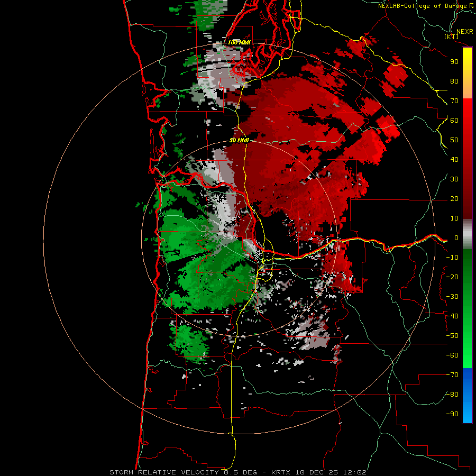Click the positive 40 scale value
476x476 pixels.
pyautogui.click(x=454, y=160)
